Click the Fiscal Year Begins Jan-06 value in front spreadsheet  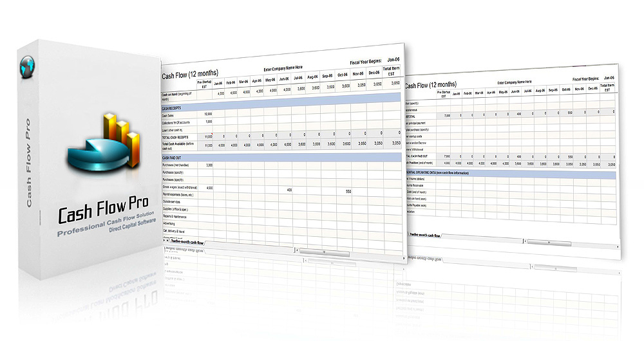(x=393, y=59)
